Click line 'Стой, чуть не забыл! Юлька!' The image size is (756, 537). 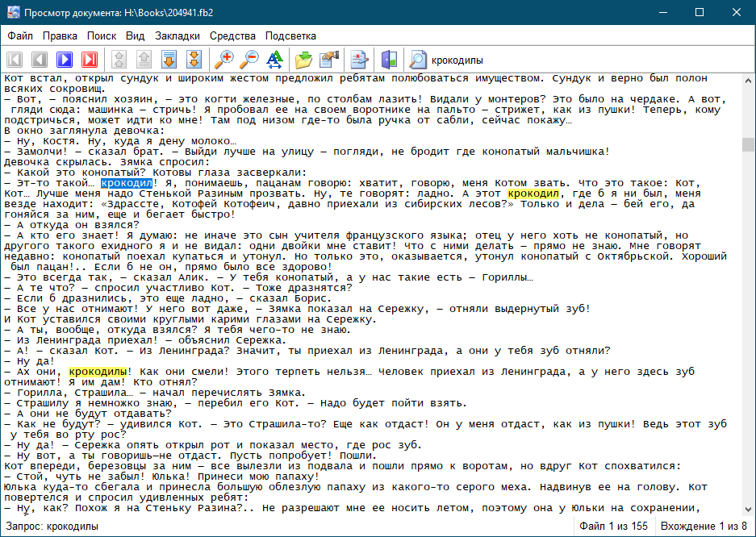[x=161, y=477]
